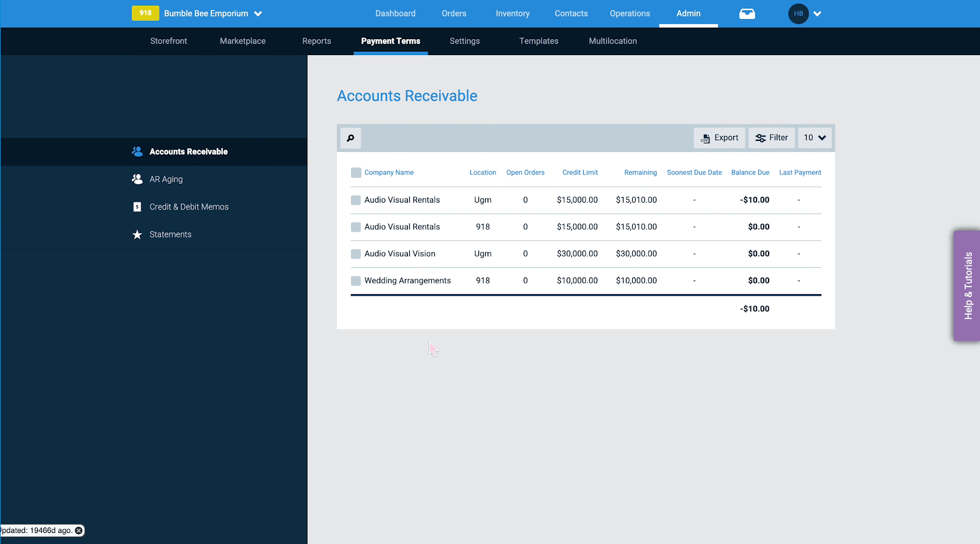Open the rows-per-page 10 dropdown

[x=815, y=138]
